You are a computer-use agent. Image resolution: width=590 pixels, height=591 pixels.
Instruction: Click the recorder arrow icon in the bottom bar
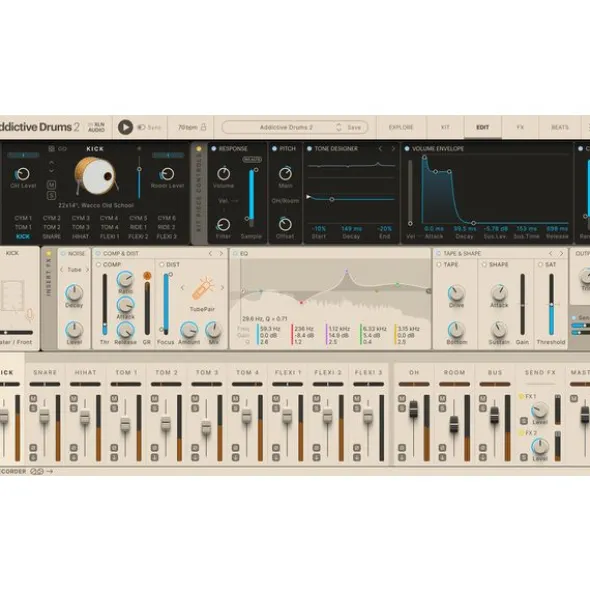(x=49, y=472)
